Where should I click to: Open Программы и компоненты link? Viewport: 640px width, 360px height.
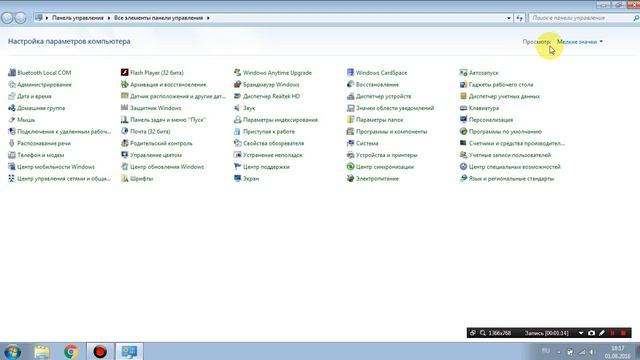point(391,131)
